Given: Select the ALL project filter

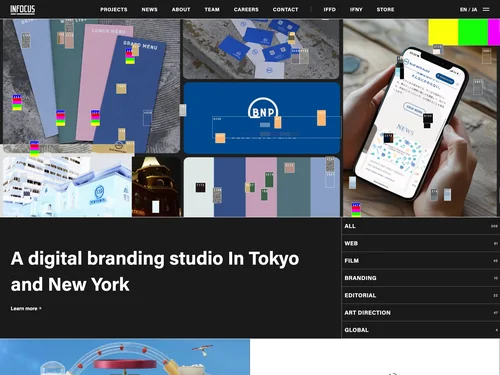Looking at the screenshot, I should tap(421, 226).
